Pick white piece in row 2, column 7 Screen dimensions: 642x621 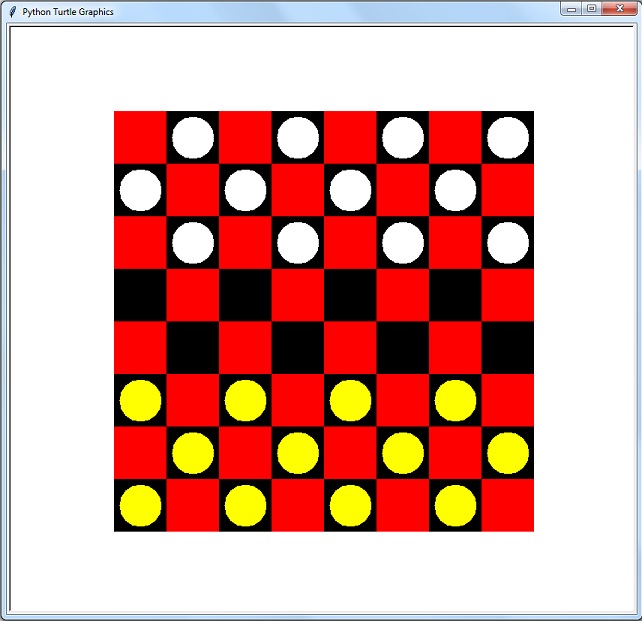tap(455, 190)
